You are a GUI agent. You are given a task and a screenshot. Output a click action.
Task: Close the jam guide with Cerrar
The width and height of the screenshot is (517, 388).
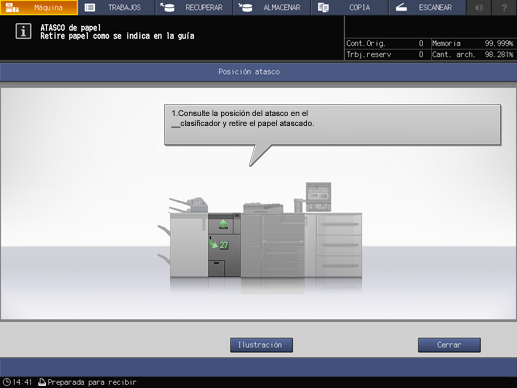point(449,345)
